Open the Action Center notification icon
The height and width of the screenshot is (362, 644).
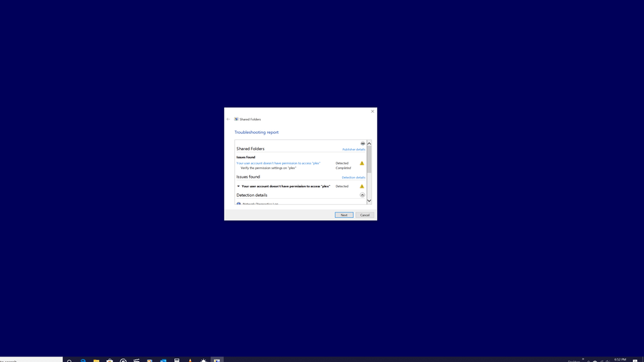tap(635, 361)
